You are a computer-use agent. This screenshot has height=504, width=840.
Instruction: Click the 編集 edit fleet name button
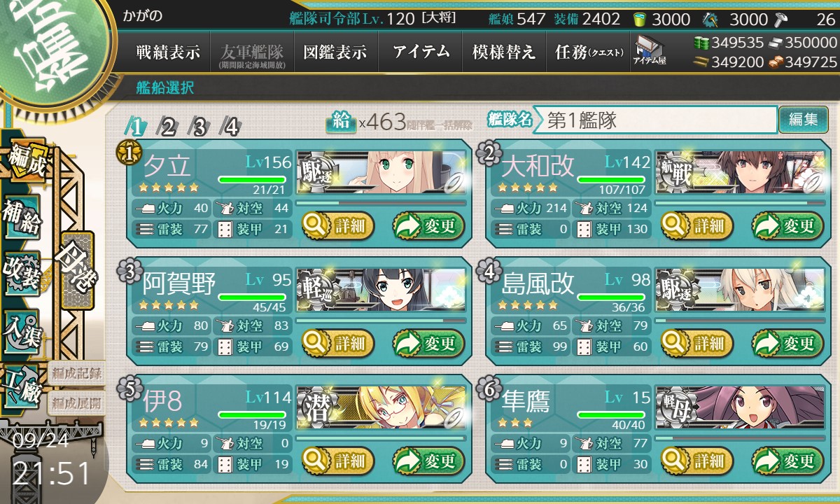point(803,120)
